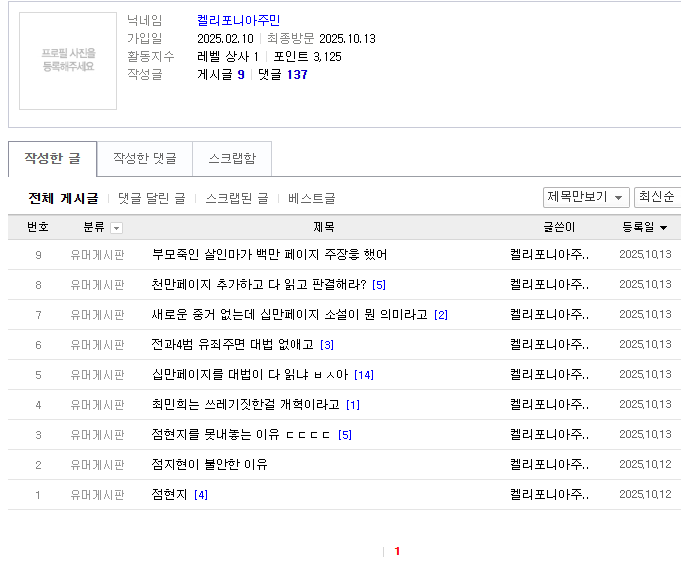The height and width of the screenshot is (563, 681).
Task: Click author 켈리포니아주.. in row 9
Action: (x=549, y=255)
